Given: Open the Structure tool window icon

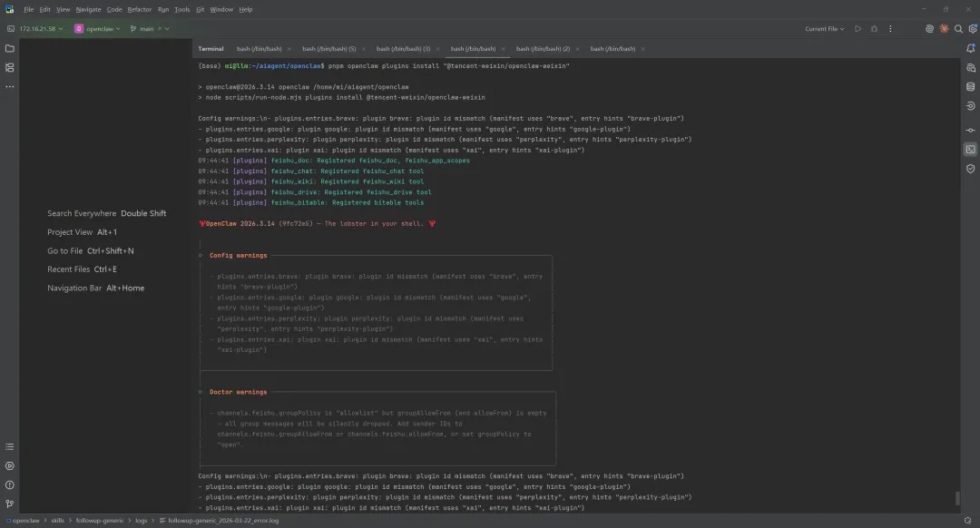Looking at the screenshot, I should coord(9,67).
